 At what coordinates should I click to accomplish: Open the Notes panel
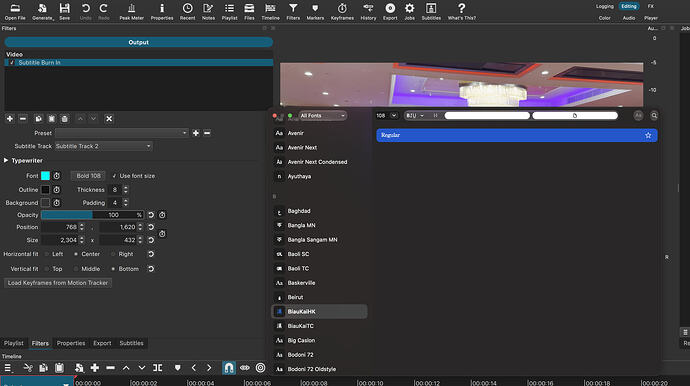208,12
